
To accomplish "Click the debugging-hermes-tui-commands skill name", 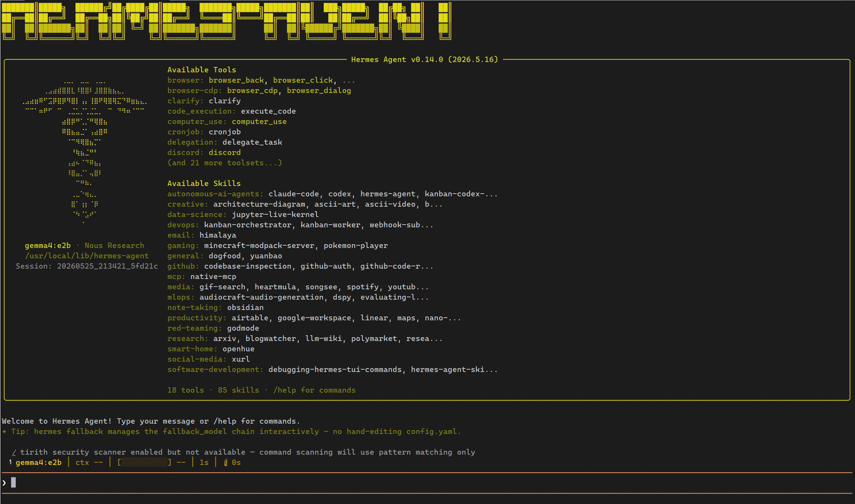I will (335, 369).
